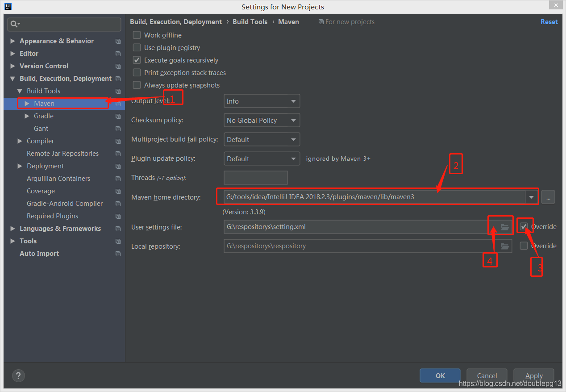Click the project-level icon beside Build Tools

click(118, 91)
